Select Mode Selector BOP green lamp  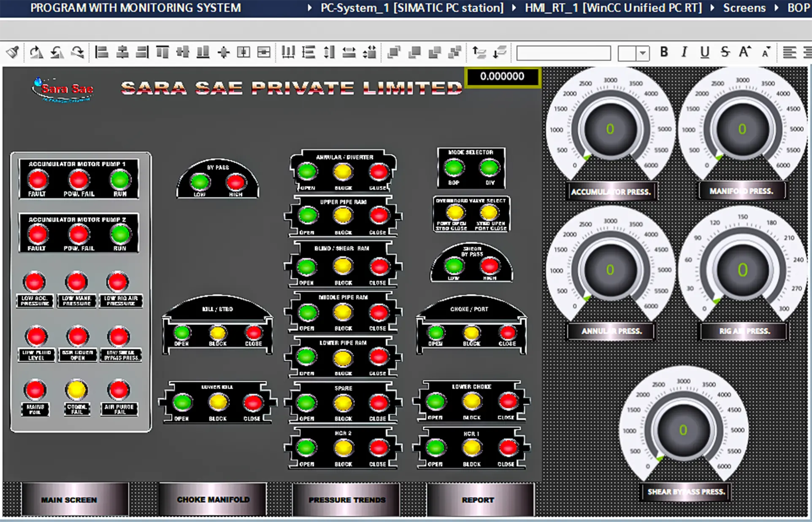tap(454, 168)
